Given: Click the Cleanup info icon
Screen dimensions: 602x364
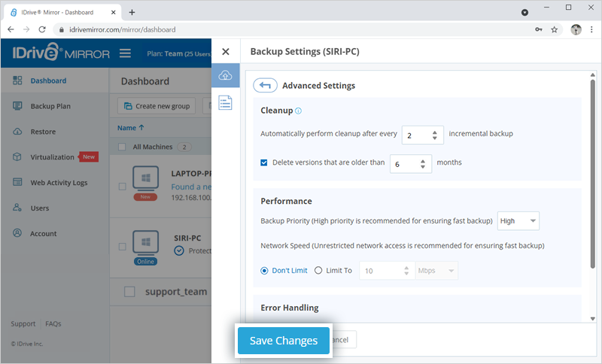Looking at the screenshot, I should (x=299, y=111).
